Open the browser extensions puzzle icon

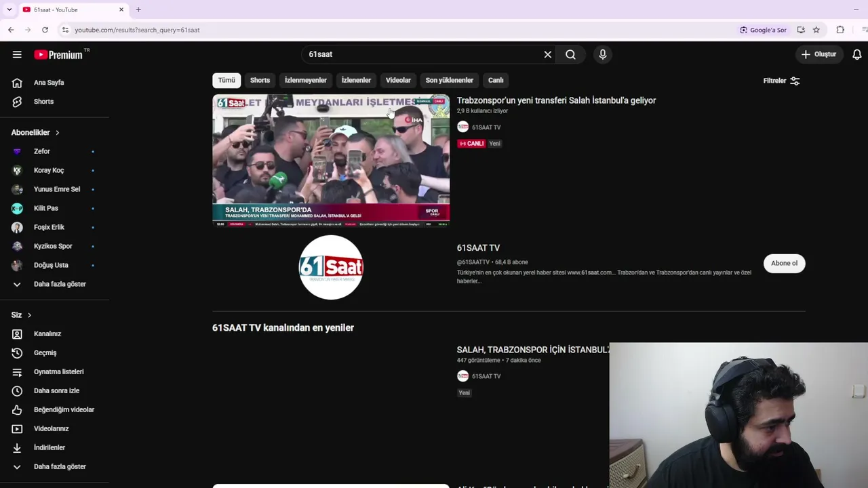click(x=840, y=30)
